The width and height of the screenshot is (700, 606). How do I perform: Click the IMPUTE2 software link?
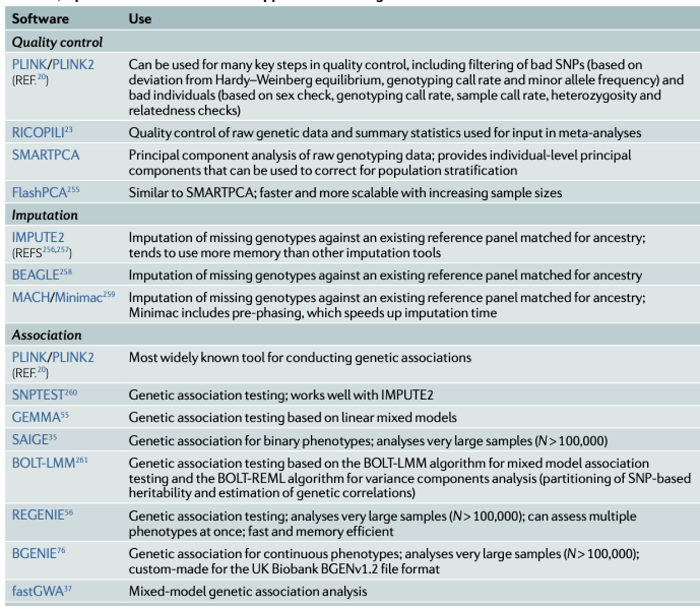pyautogui.click(x=38, y=237)
